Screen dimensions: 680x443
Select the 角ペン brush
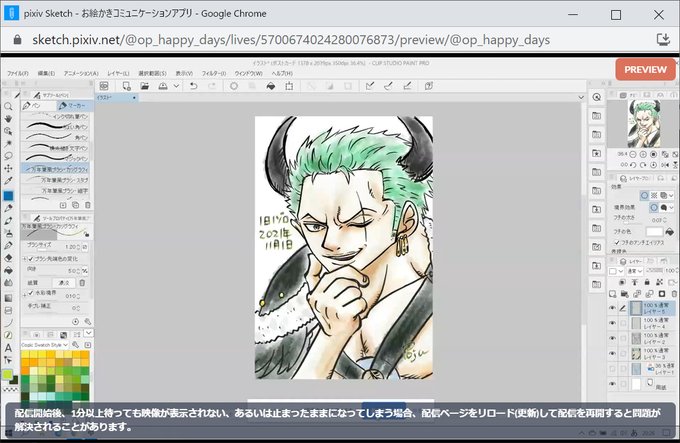tap(56, 137)
